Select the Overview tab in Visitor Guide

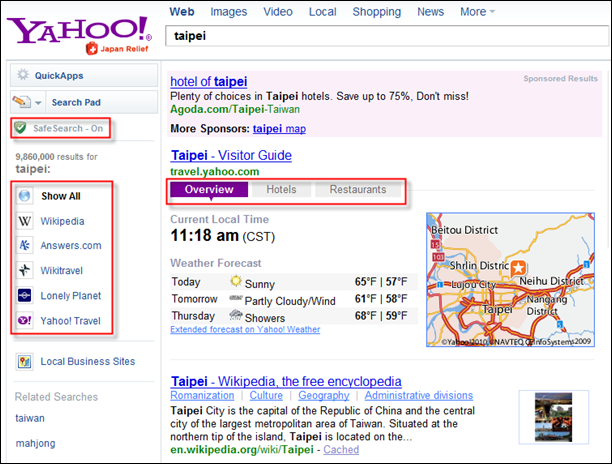(209, 189)
